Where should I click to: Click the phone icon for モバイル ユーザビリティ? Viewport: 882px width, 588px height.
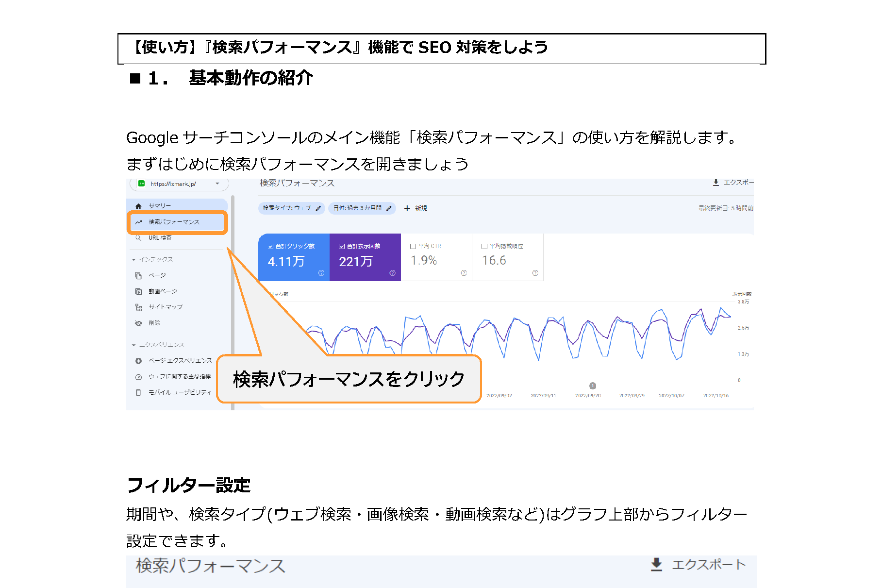138,392
